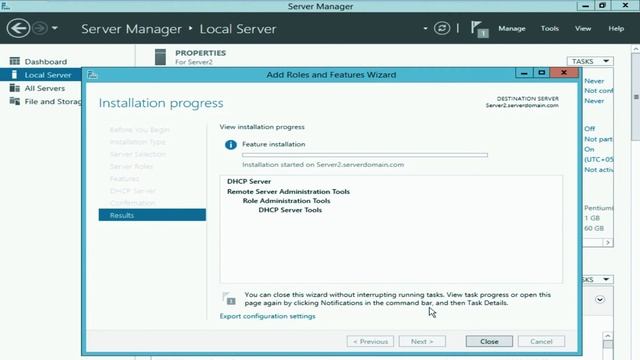Click the File and Storage icon in the sidebar
This screenshot has width=640, height=360.
(x=15, y=101)
